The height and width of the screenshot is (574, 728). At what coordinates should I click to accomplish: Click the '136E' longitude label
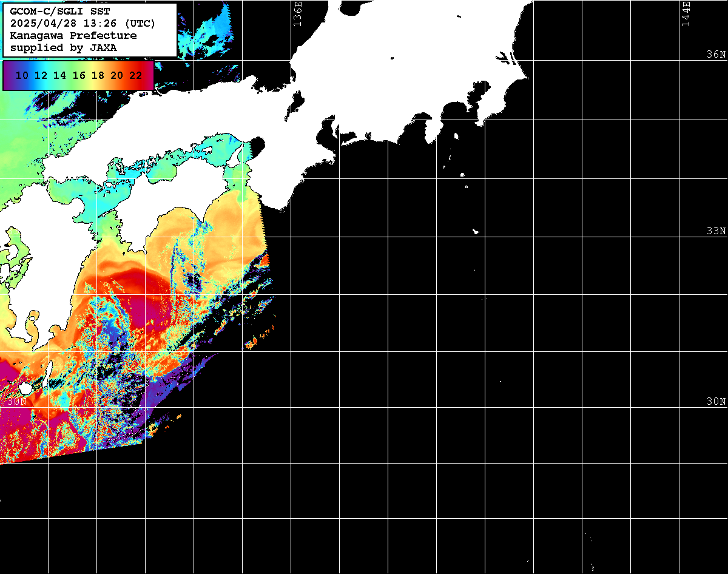click(x=297, y=13)
